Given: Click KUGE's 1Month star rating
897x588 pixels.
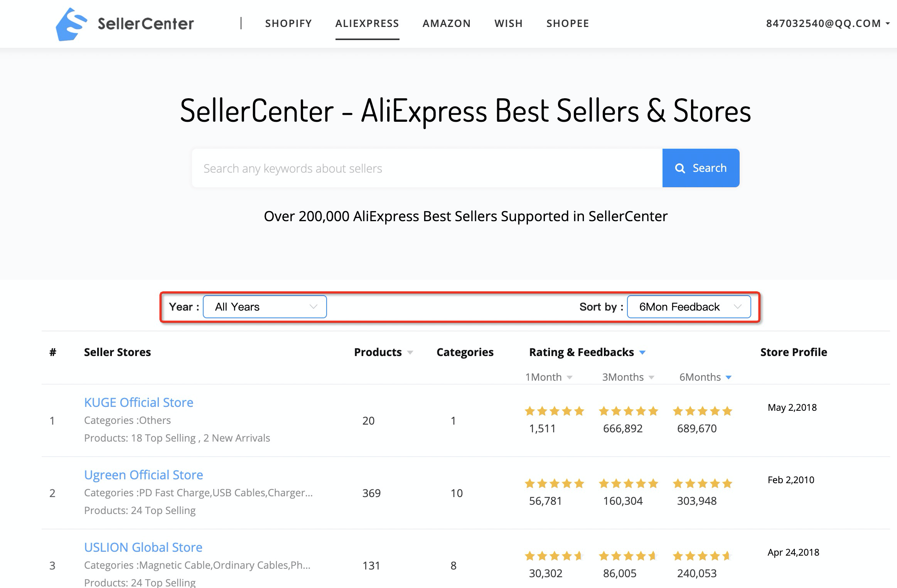Looking at the screenshot, I should coord(555,411).
